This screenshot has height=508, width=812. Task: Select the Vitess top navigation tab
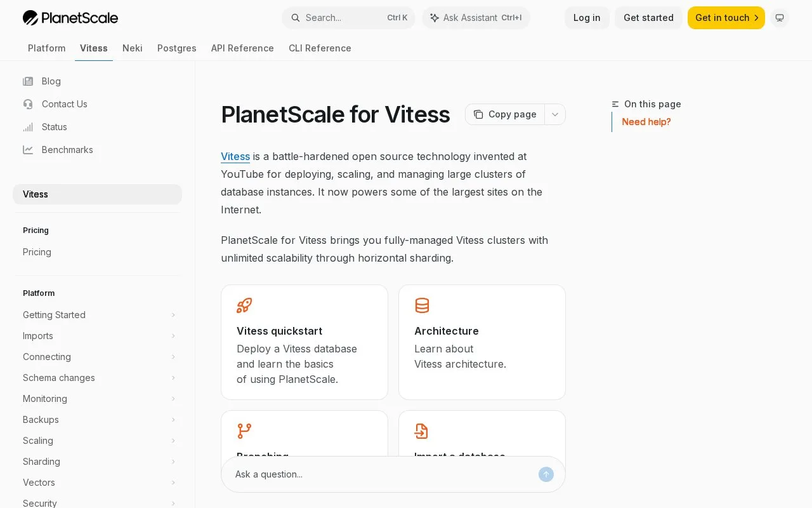point(94,48)
